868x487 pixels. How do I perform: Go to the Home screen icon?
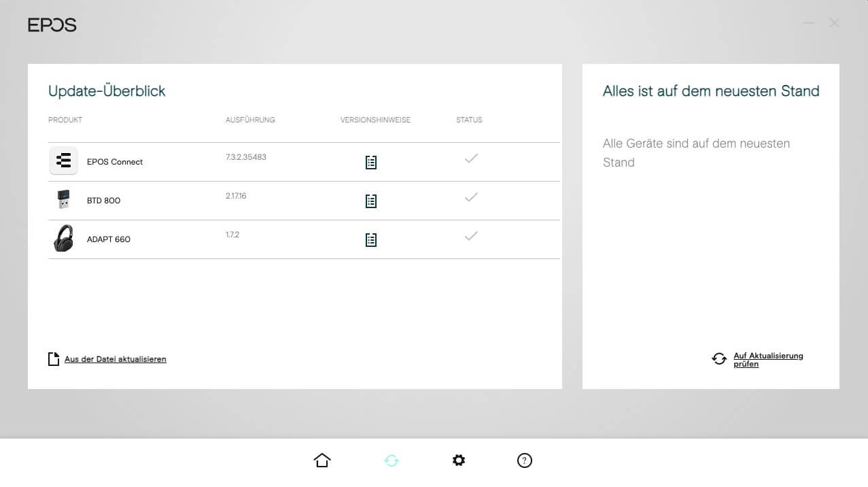(x=322, y=460)
